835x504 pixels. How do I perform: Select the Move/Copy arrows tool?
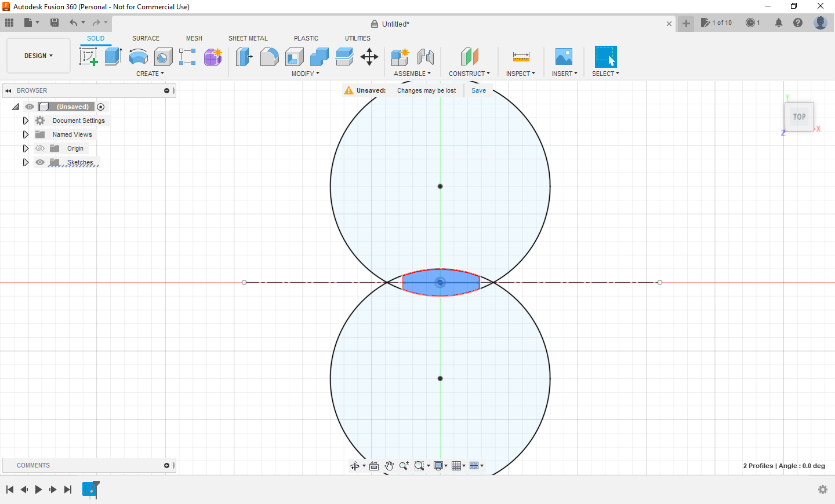[369, 57]
